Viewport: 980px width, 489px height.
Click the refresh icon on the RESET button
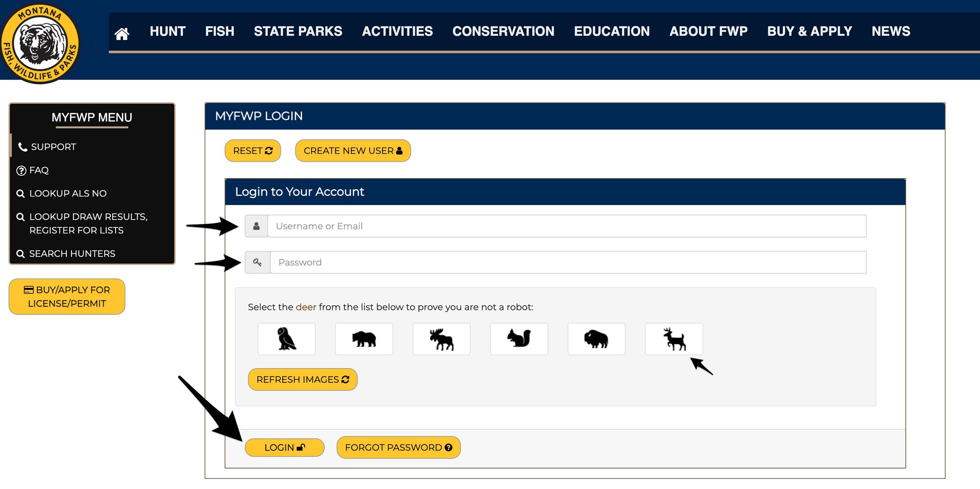269,150
